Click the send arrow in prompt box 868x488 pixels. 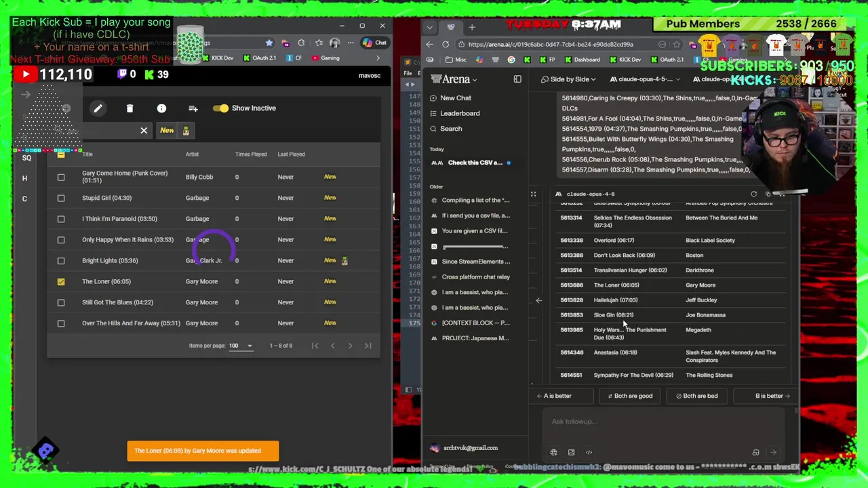pos(773,453)
